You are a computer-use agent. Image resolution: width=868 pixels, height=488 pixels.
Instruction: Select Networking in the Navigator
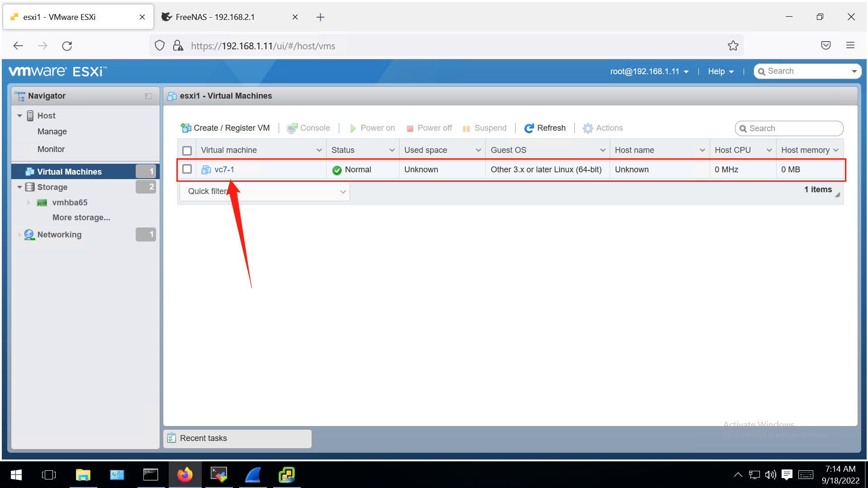(x=59, y=235)
